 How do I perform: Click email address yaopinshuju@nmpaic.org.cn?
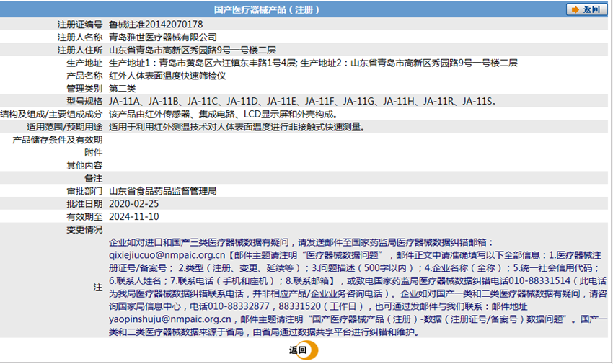click(169, 319)
